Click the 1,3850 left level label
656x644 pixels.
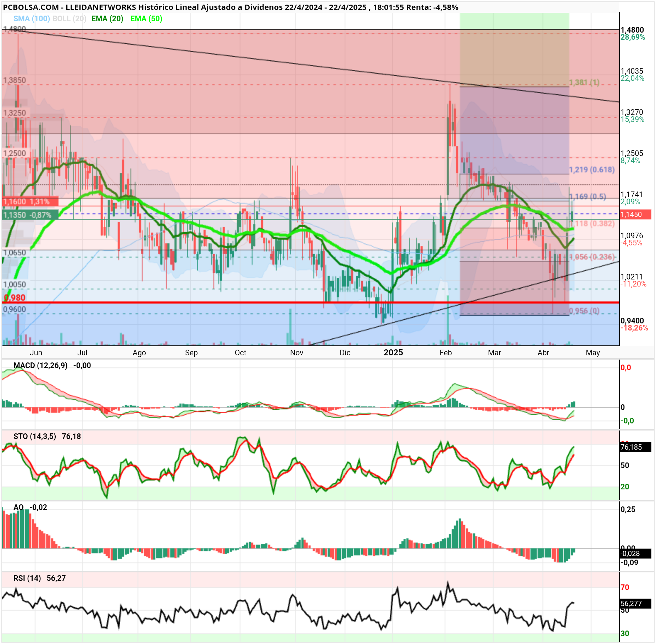tap(15, 80)
